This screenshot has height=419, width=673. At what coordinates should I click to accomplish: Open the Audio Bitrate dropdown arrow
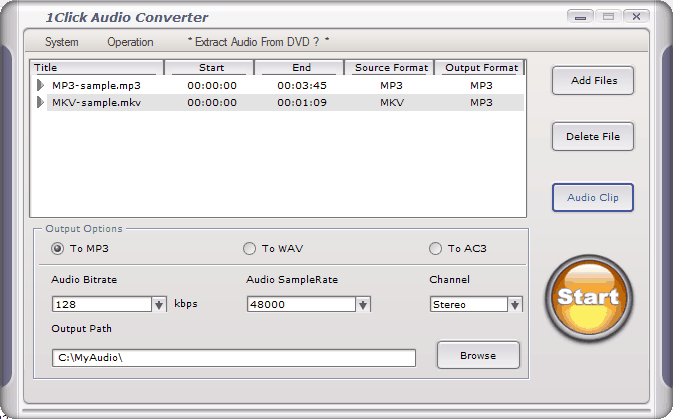tap(159, 304)
